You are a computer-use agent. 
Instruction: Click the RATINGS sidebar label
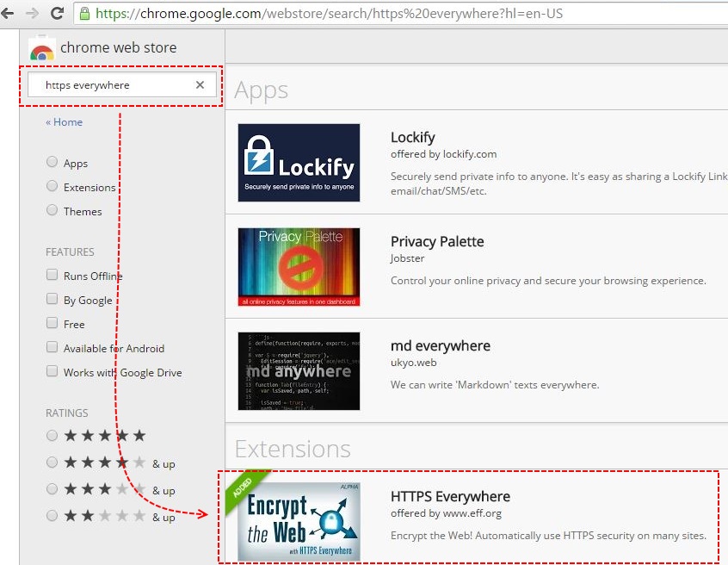coord(67,413)
